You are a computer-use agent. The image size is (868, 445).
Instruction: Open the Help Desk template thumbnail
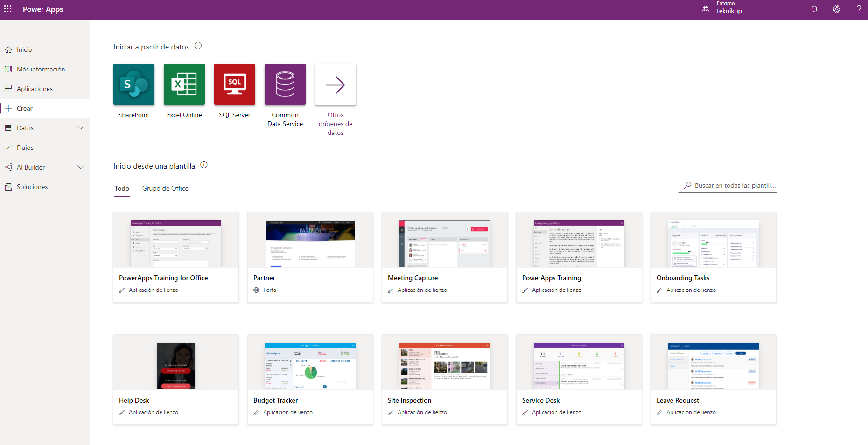(176, 366)
